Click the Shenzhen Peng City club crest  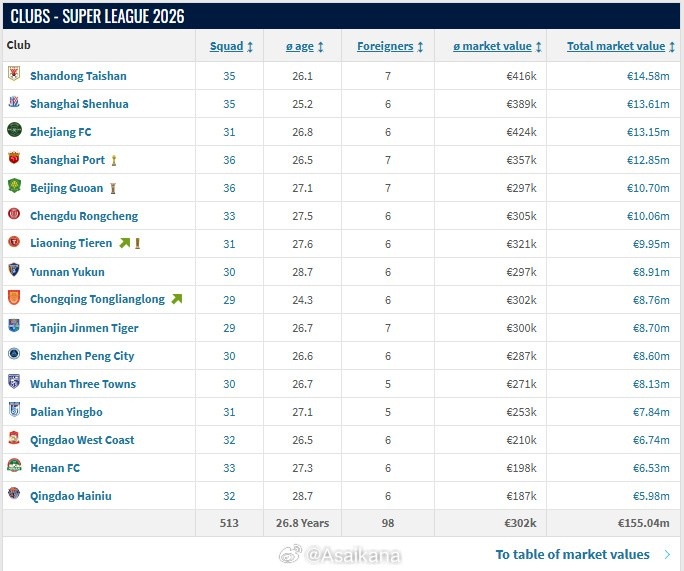pyautogui.click(x=14, y=353)
